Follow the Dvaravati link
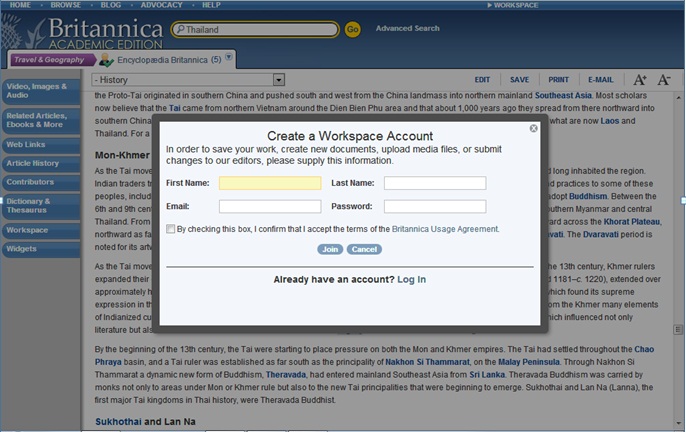 click(x=601, y=234)
